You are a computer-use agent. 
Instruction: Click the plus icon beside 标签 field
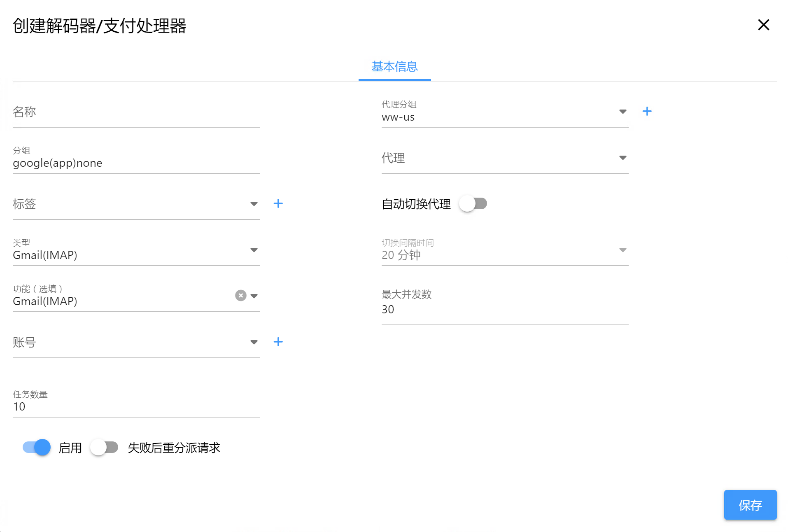(x=278, y=203)
